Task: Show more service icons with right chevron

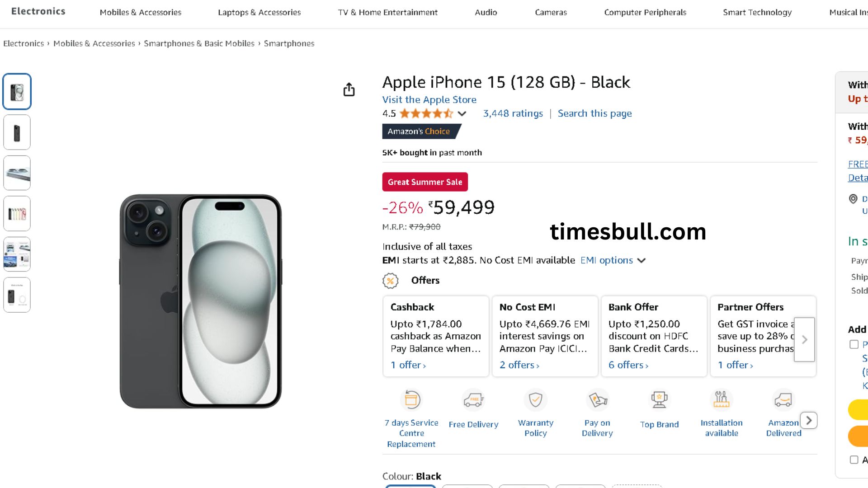Action: click(x=809, y=421)
